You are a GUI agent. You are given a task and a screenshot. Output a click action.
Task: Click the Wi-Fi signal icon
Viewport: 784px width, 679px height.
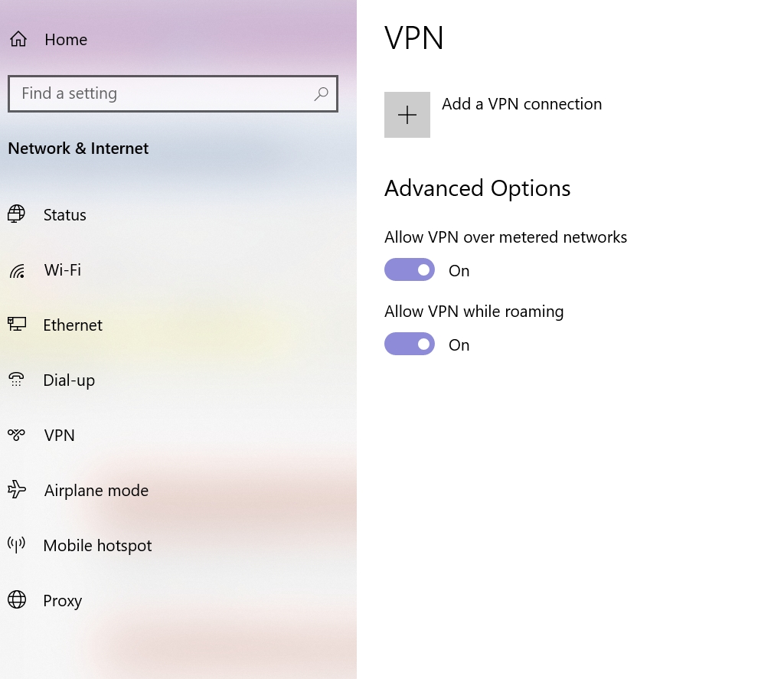click(17, 270)
